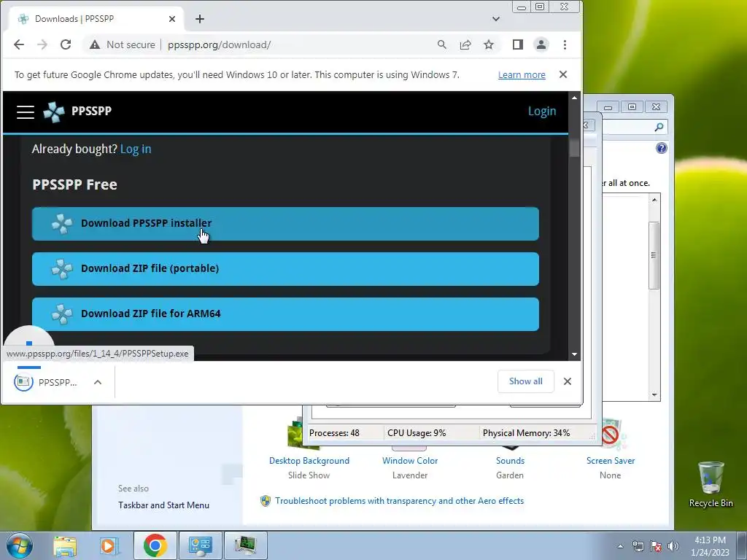Open Windows Media Player from taskbar

tap(109, 545)
